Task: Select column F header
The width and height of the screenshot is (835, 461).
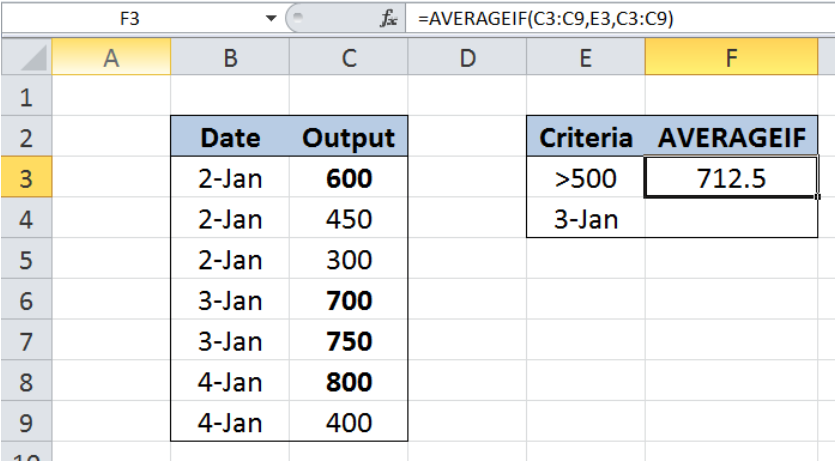Action: 732,59
